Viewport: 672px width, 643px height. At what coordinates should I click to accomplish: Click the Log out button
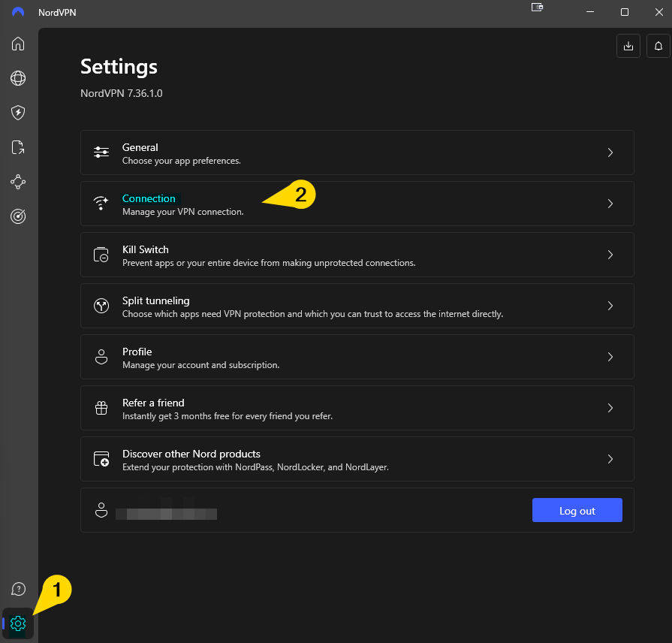pyautogui.click(x=577, y=510)
